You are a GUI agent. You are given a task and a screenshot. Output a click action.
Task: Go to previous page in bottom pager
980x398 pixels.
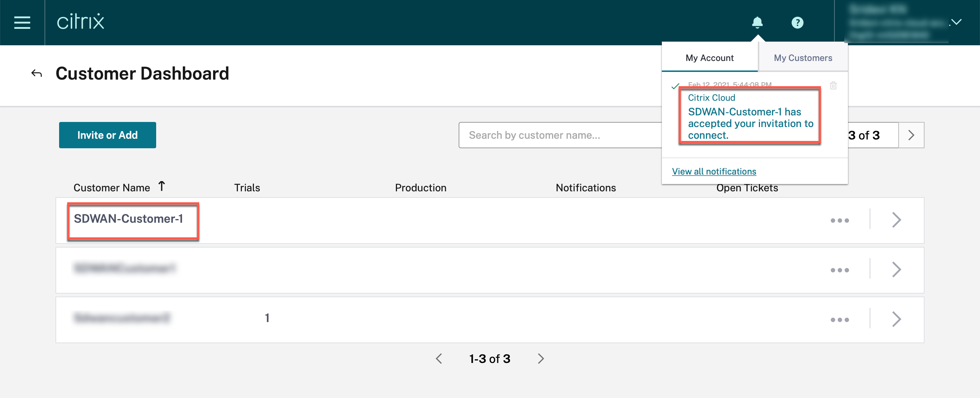439,359
